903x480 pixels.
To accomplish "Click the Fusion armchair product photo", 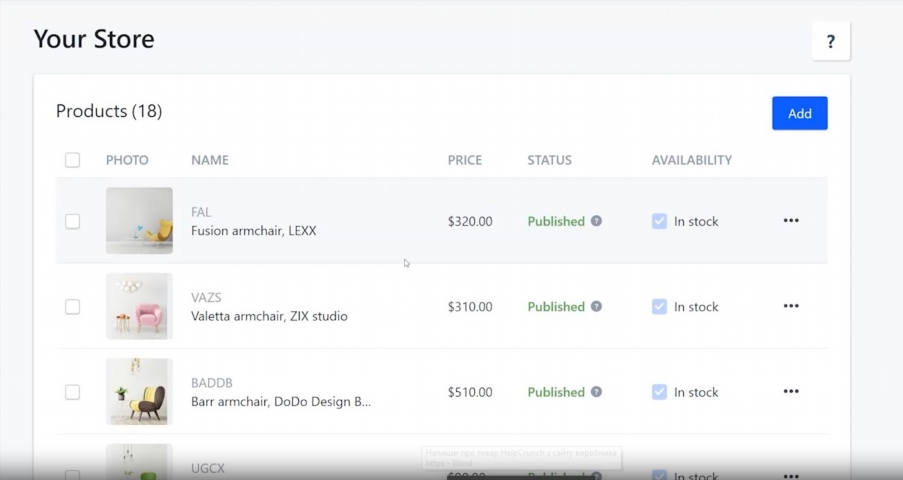I will click(139, 221).
